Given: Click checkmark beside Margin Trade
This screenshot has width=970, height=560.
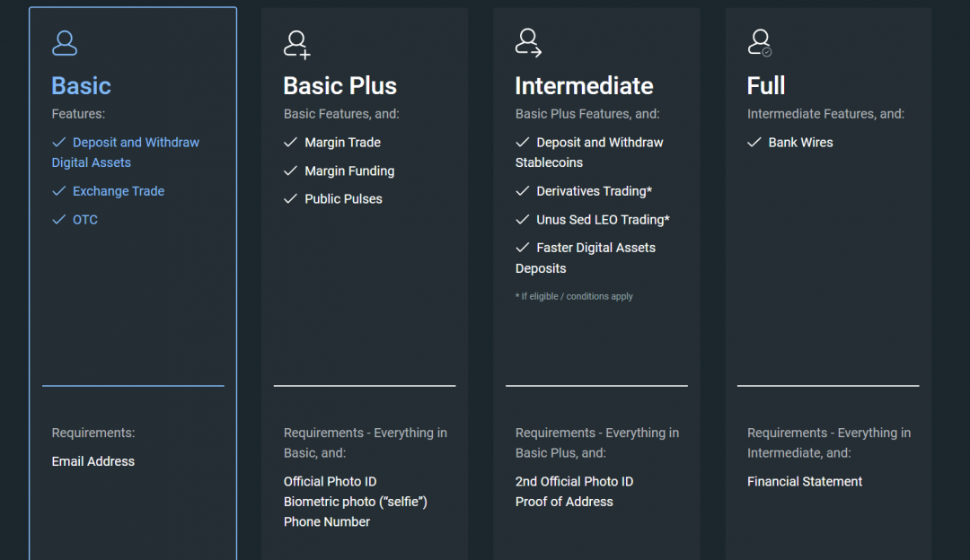Looking at the screenshot, I should tap(290, 143).
